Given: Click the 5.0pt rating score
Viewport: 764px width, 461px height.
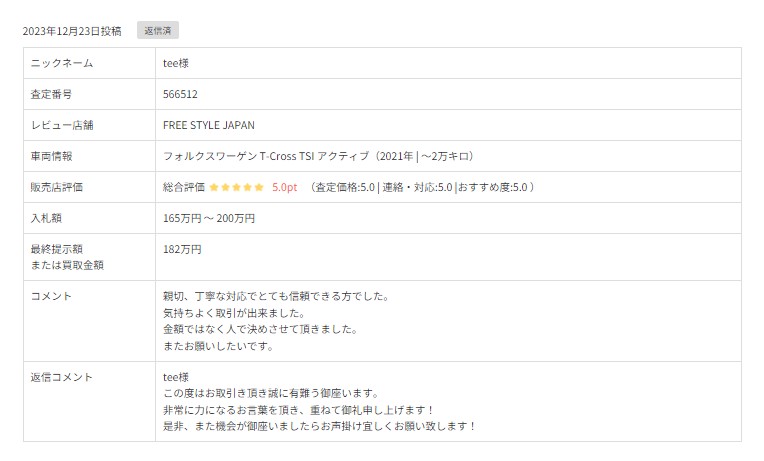Looking at the screenshot, I should coord(284,187).
